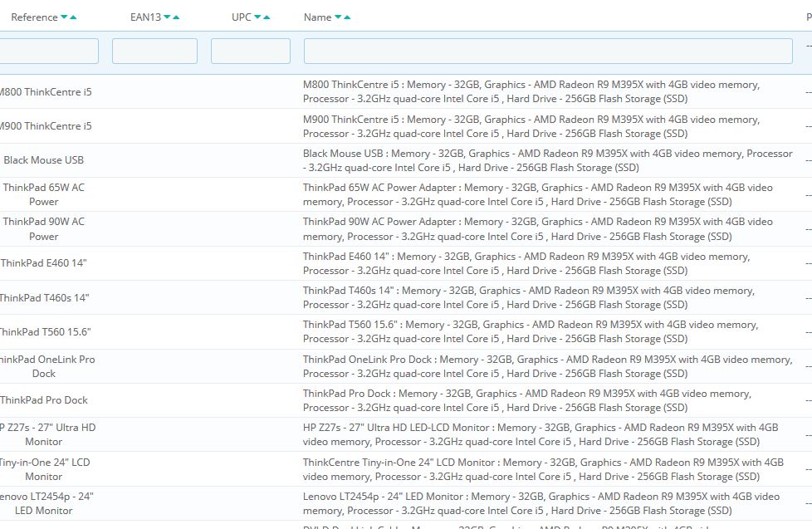Sort Reference column descending arrow
The width and height of the screenshot is (812, 529).
tap(64, 17)
